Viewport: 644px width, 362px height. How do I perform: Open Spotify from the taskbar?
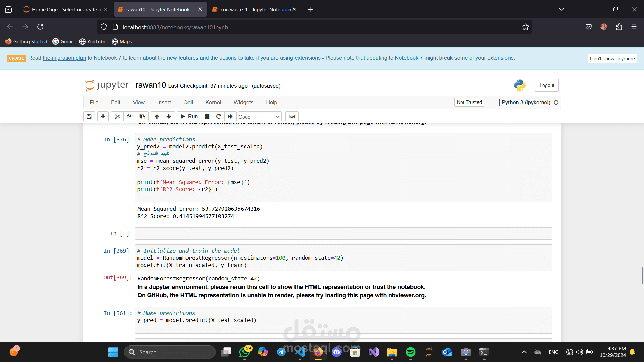pyautogui.click(x=411, y=352)
